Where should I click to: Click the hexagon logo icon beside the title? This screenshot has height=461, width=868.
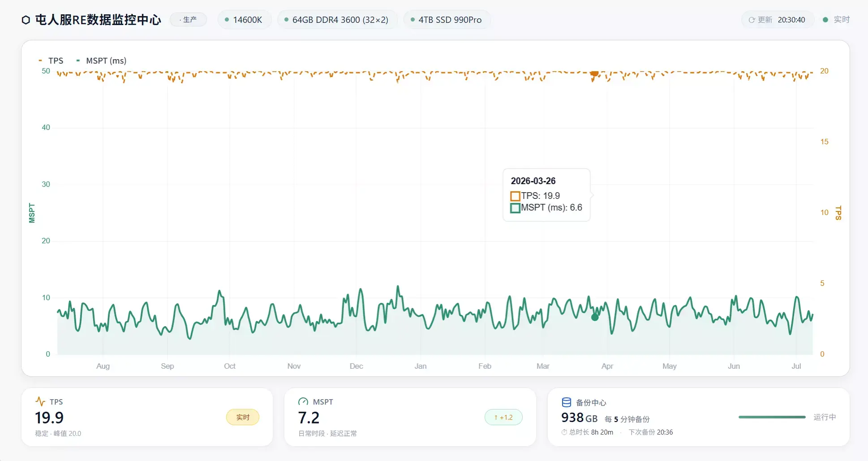point(26,20)
